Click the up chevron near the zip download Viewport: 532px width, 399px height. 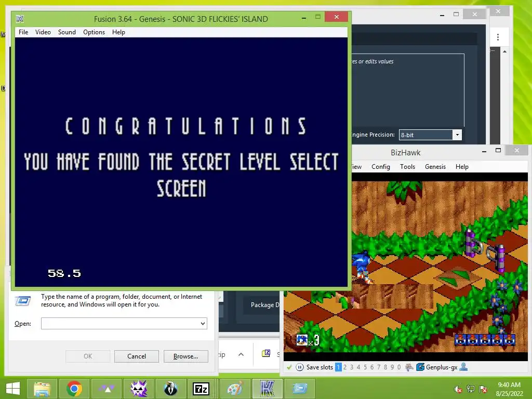coord(241,354)
